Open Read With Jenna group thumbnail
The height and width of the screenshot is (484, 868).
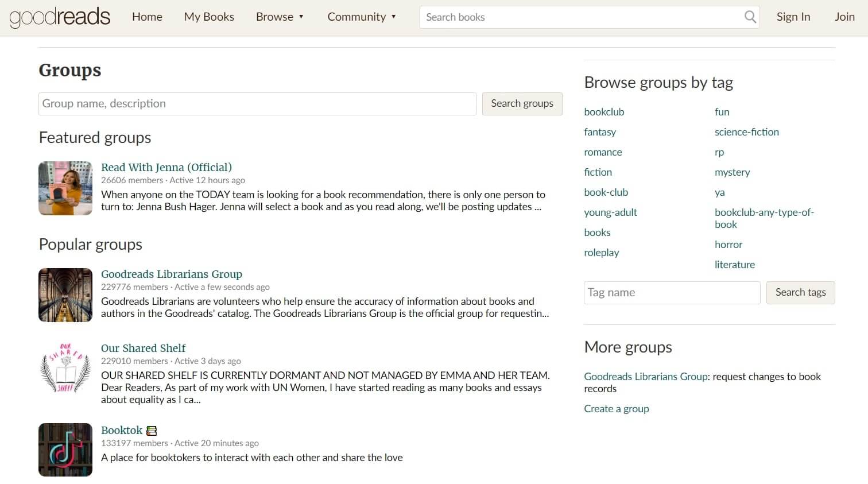point(65,188)
